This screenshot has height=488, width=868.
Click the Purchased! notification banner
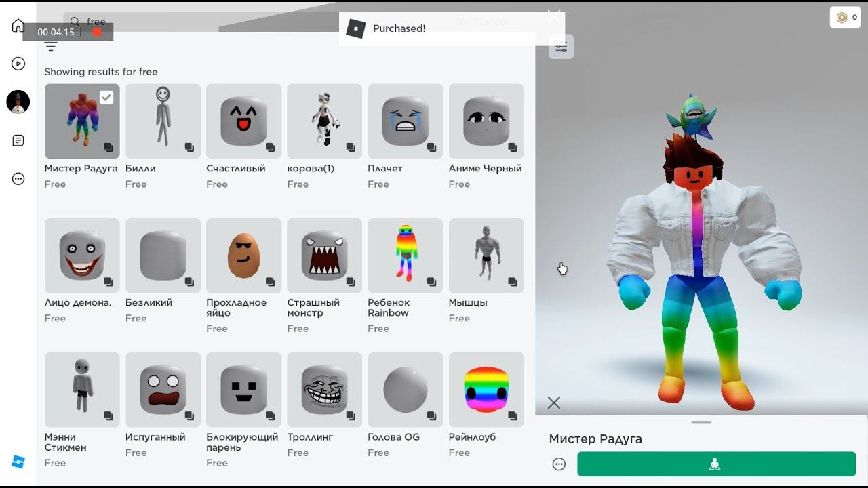[452, 28]
